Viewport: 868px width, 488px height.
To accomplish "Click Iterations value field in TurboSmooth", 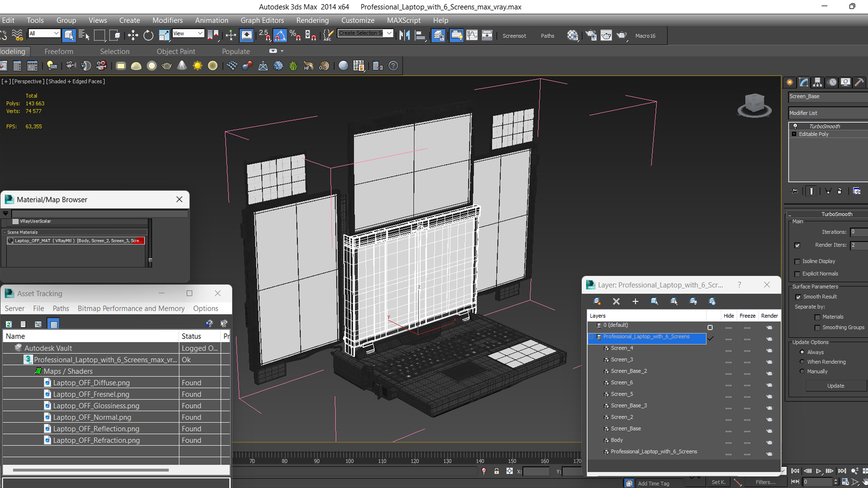I will (859, 232).
